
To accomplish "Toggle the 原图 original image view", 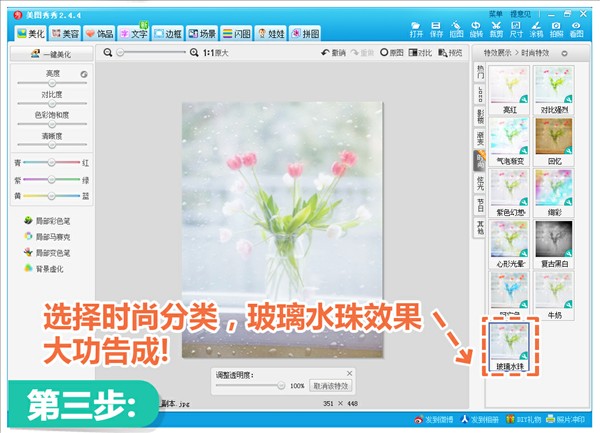I will coord(391,52).
